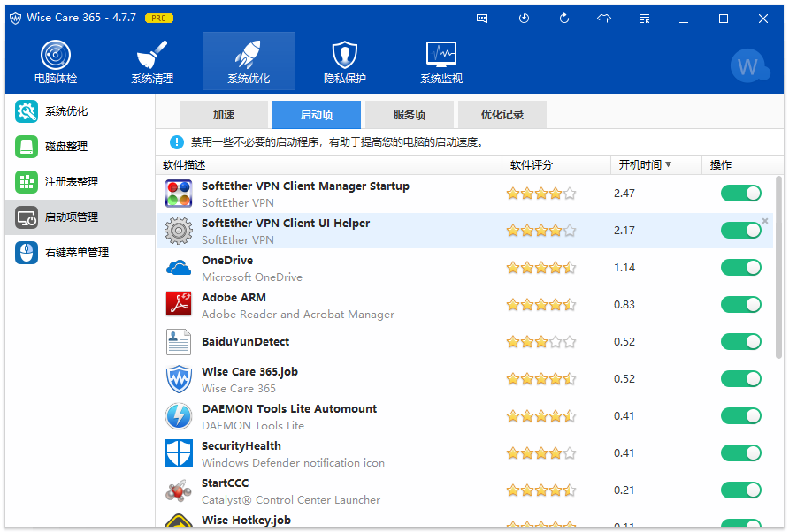Click the BaiduYunDetect three-star rating

click(x=541, y=342)
